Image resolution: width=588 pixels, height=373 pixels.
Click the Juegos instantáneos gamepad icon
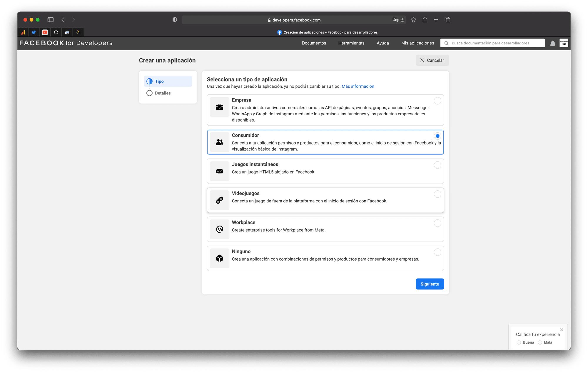[220, 171]
